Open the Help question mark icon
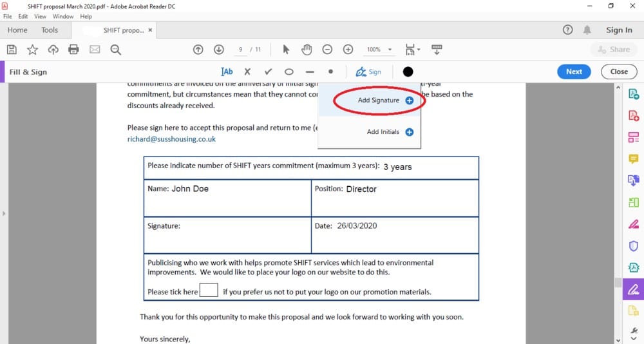This screenshot has height=344, width=644. click(x=567, y=30)
